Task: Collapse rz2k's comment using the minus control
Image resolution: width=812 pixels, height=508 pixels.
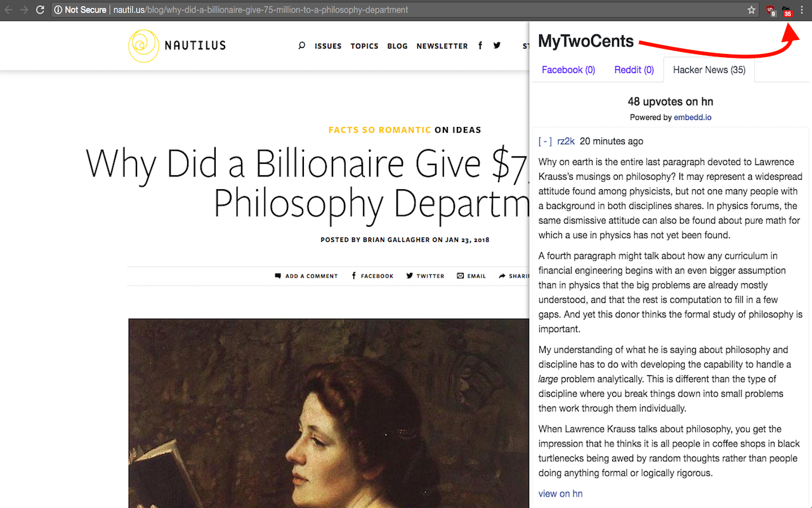Action: pos(545,141)
